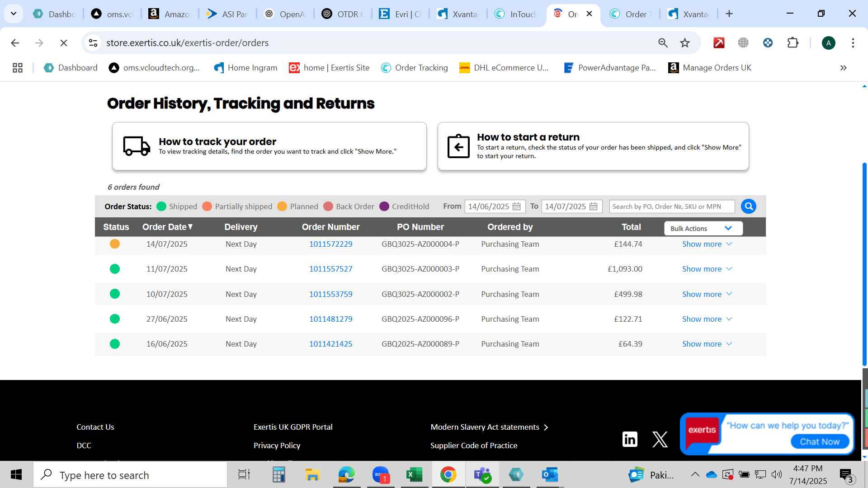Viewport: 868px width, 488px height.
Task: Open Microsoft Teams from taskbar
Action: [x=482, y=475]
